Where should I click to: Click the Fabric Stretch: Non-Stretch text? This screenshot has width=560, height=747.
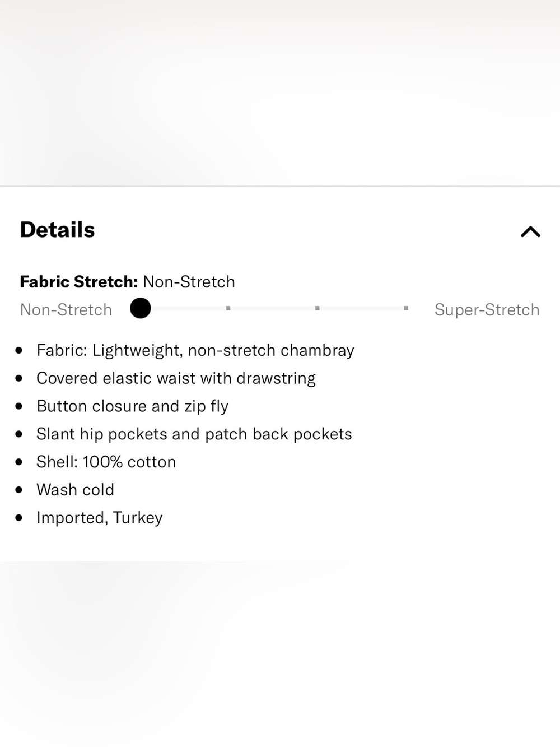click(127, 281)
